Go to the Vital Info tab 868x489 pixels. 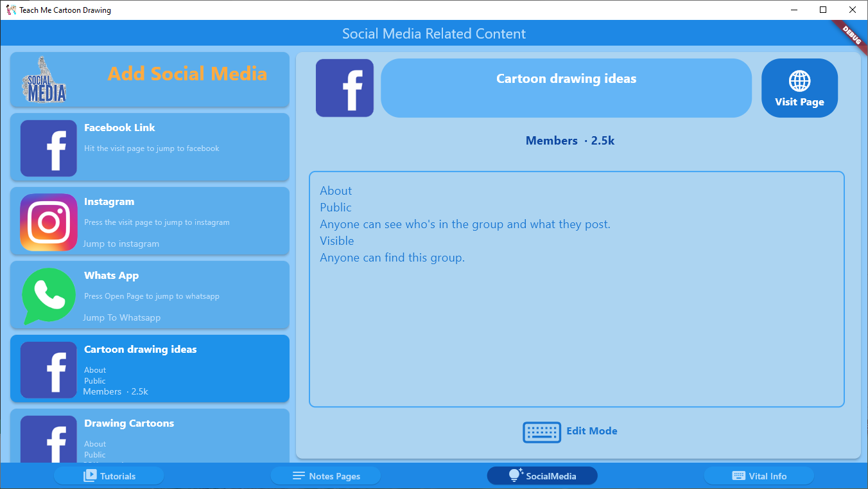click(x=759, y=476)
